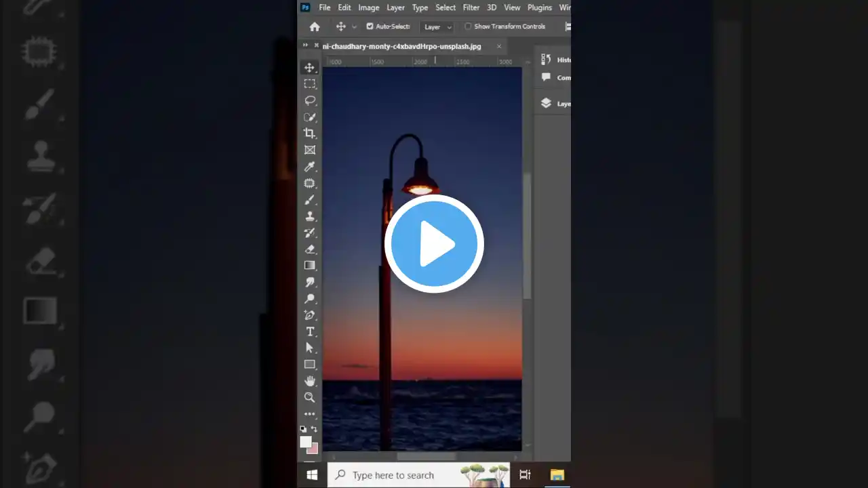Select the Horizontal Type tool

(310, 331)
